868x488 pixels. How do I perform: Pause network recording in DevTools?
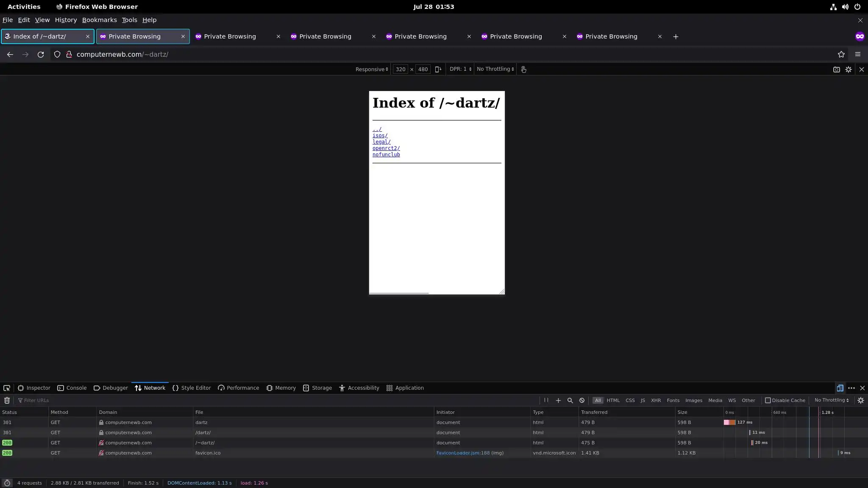pyautogui.click(x=546, y=400)
